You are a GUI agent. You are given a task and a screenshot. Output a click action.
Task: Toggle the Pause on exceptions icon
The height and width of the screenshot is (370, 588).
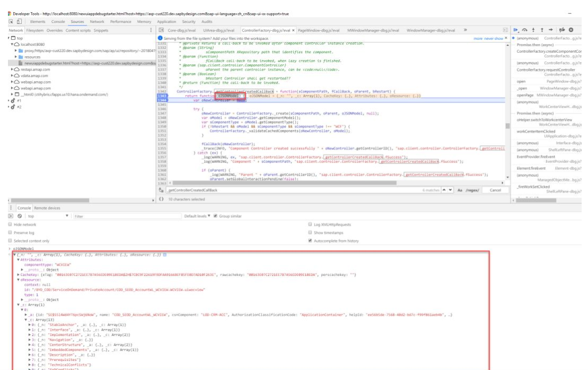(x=571, y=30)
